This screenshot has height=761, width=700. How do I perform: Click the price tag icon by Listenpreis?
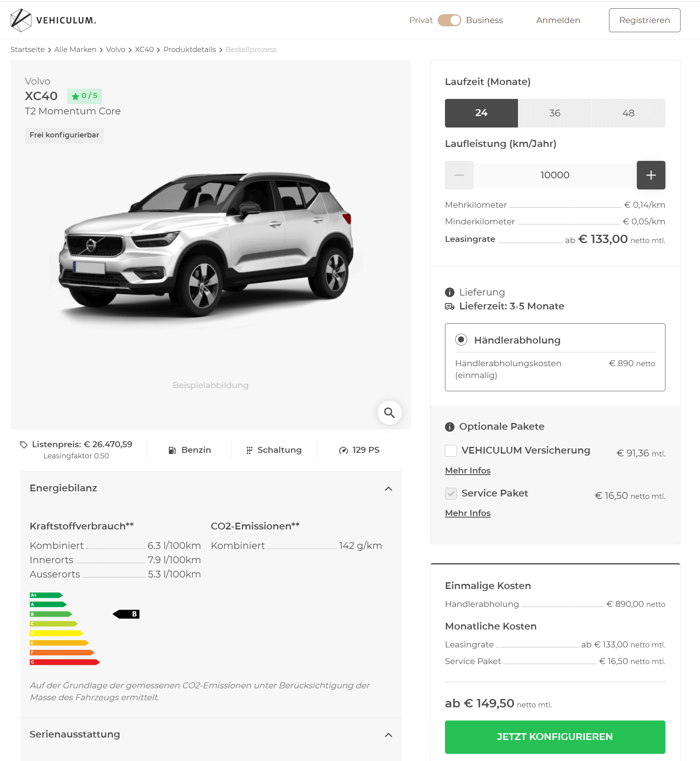(x=24, y=445)
